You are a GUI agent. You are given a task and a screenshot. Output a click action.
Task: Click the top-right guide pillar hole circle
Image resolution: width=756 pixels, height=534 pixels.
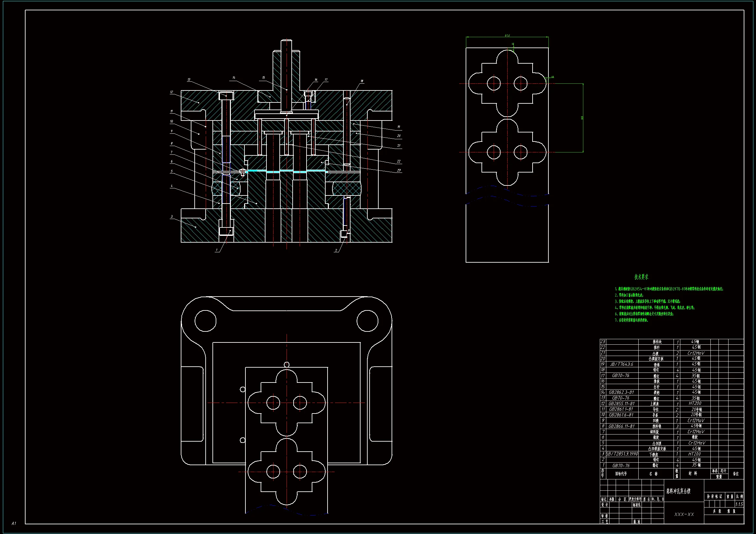tap(367, 321)
